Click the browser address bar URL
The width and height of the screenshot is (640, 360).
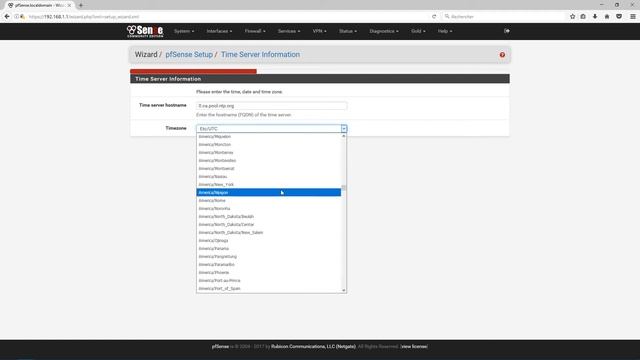click(84, 17)
